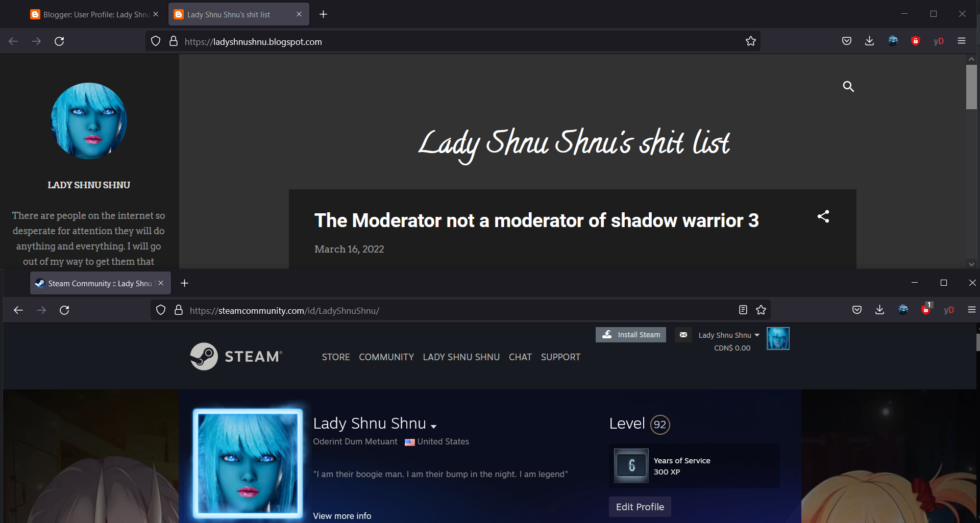Open the COMMUNITY menu on Steam
The width and height of the screenshot is (980, 523).
tap(386, 357)
